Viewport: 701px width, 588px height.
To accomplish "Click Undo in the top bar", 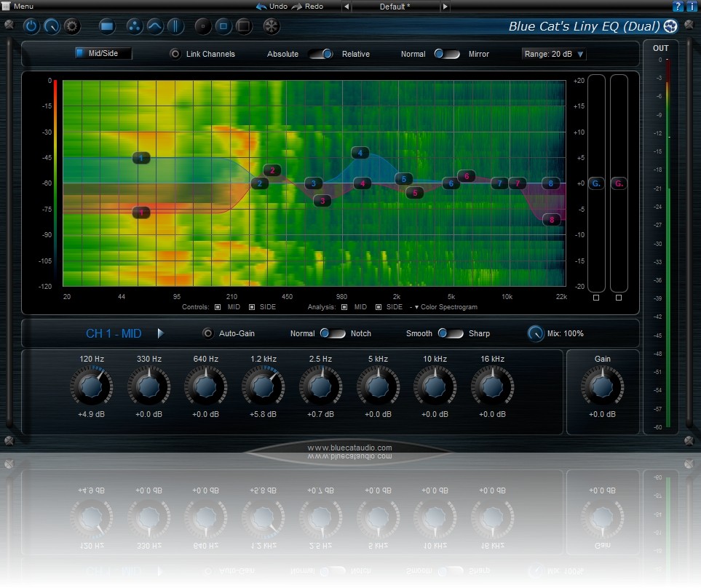I will point(272,7).
